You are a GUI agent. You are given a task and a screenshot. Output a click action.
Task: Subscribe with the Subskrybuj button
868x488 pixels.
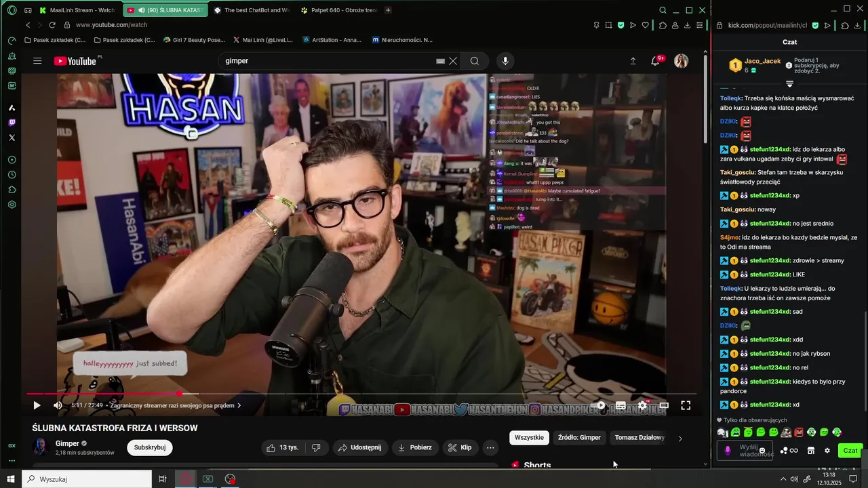(x=150, y=447)
